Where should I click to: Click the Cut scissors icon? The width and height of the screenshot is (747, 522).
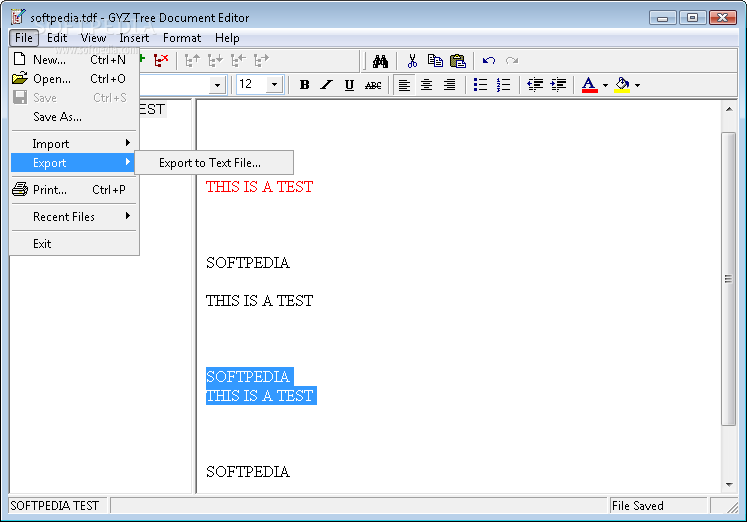pos(412,61)
